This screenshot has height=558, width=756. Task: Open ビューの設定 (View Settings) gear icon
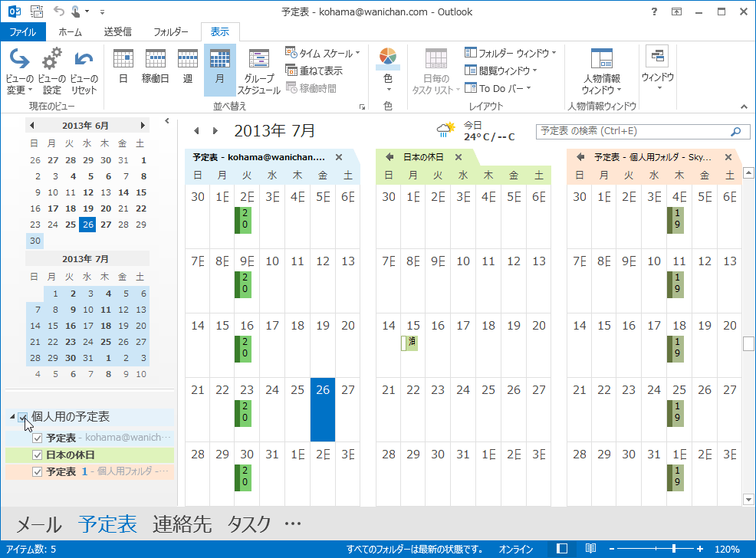[51, 71]
